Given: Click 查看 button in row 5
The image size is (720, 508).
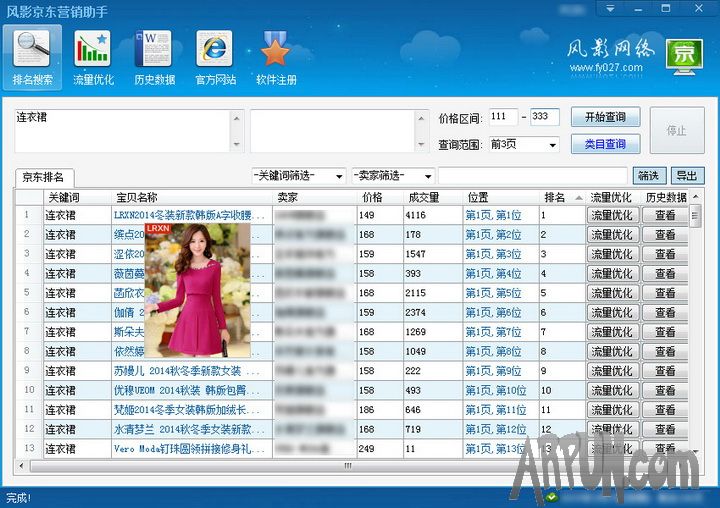Looking at the screenshot, I should 665,293.
